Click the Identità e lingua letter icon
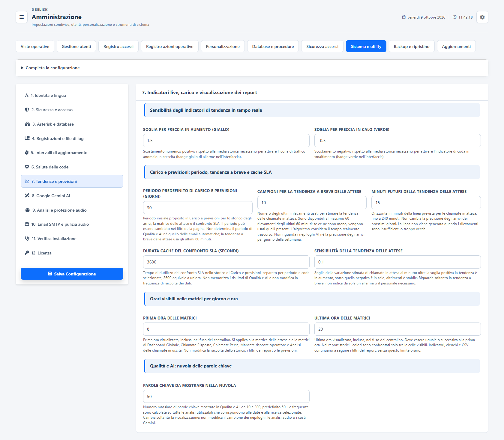 tap(27, 95)
